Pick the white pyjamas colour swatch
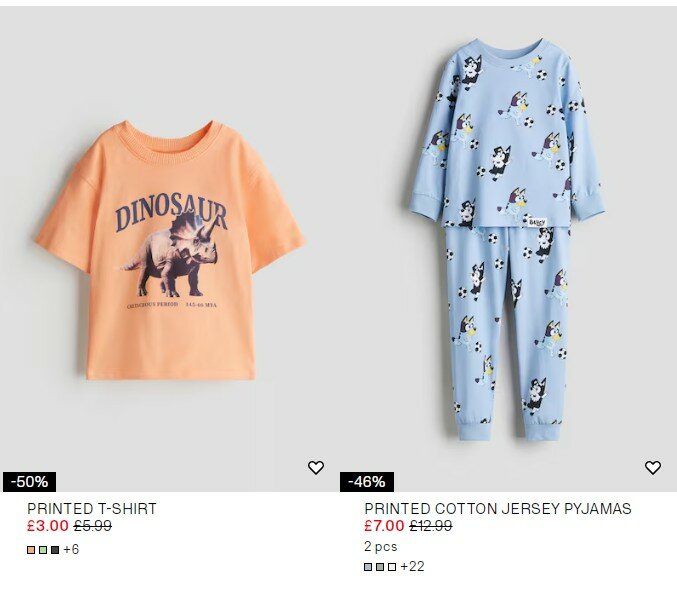 coord(392,567)
